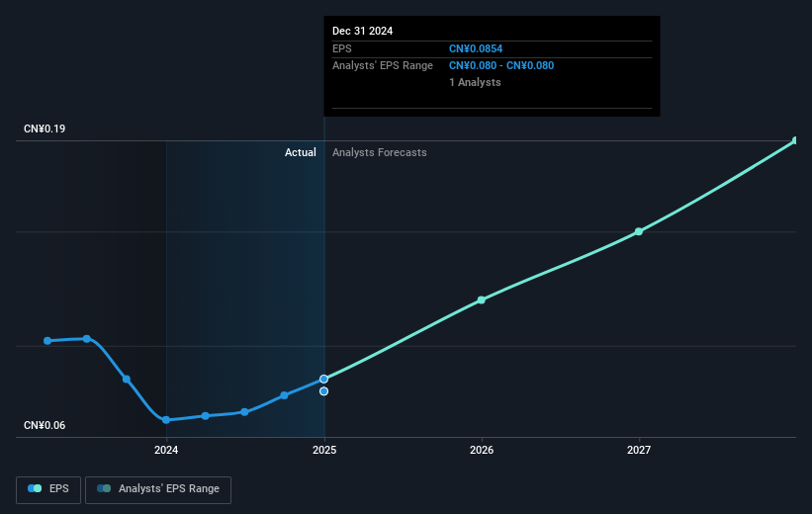Viewport: 812px width, 514px height.
Task: Select the EPS point just before 2025
Action: point(284,395)
